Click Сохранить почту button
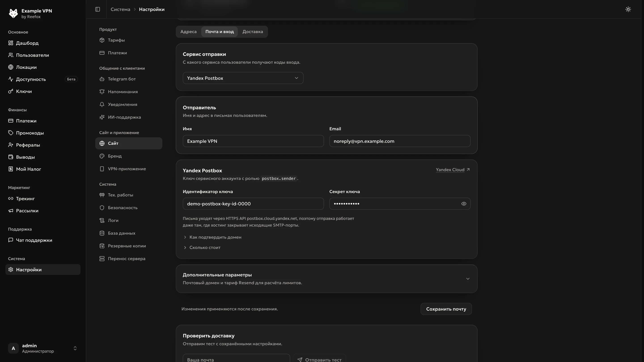The width and height of the screenshot is (644, 362). pyautogui.click(x=446, y=309)
